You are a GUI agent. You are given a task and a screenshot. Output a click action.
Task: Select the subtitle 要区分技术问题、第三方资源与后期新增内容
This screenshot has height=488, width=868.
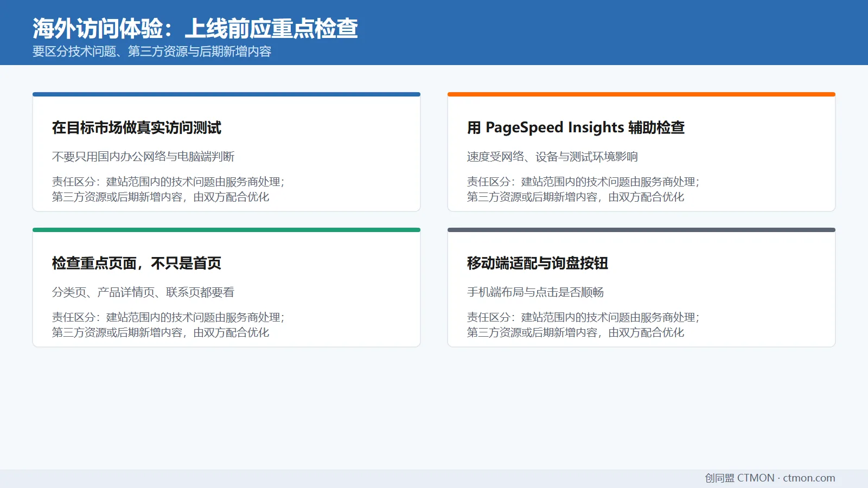pyautogui.click(x=152, y=52)
